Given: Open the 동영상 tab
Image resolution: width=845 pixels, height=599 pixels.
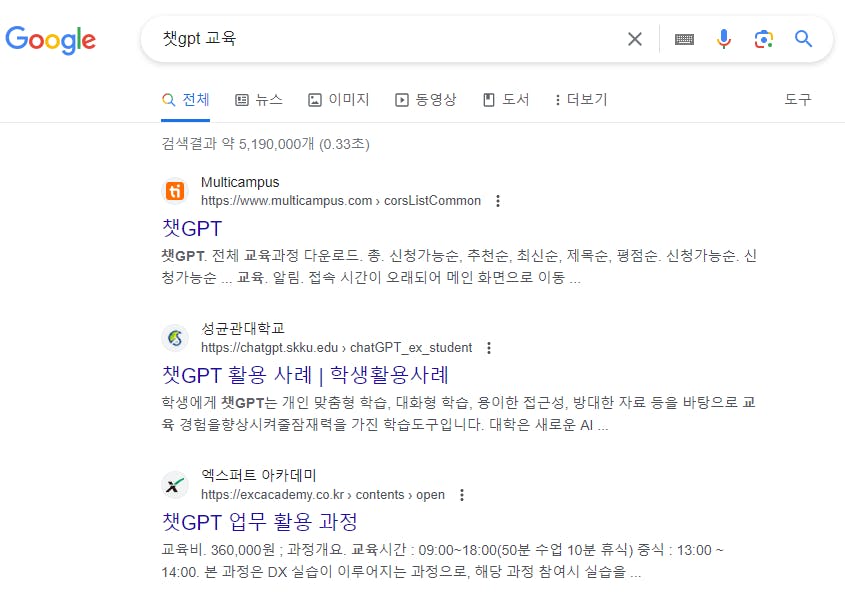Looking at the screenshot, I should point(425,100).
